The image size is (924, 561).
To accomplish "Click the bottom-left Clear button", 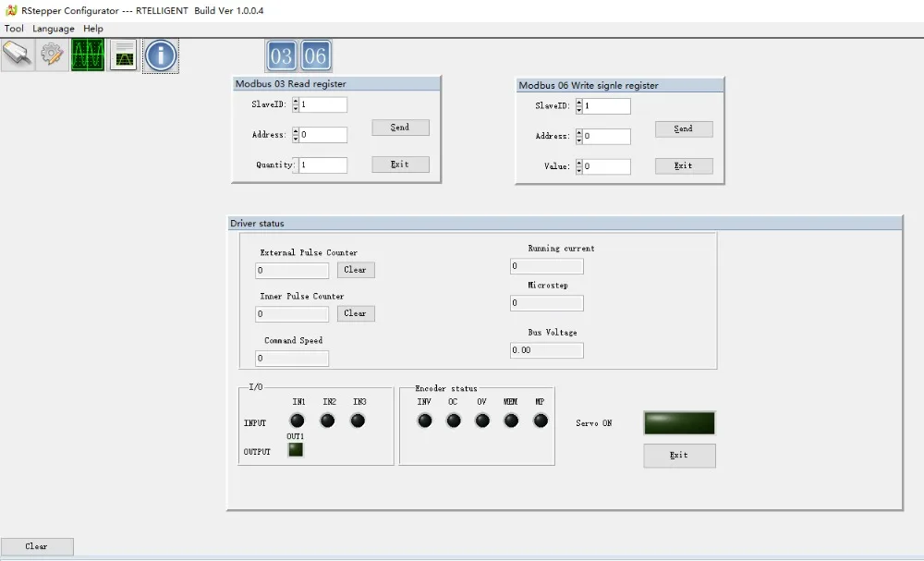I will click(37, 546).
